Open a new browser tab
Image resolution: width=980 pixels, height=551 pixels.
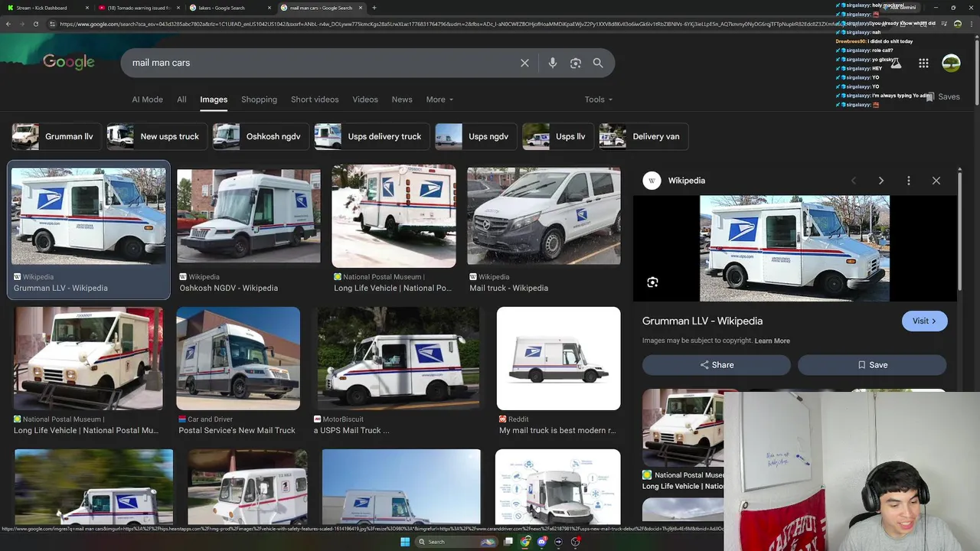(x=374, y=8)
